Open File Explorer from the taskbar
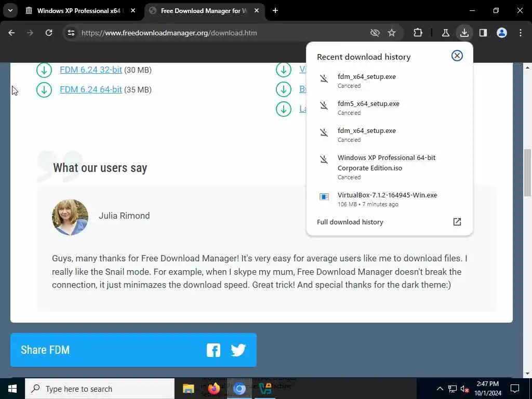This screenshot has height=399, width=532. tap(188, 389)
